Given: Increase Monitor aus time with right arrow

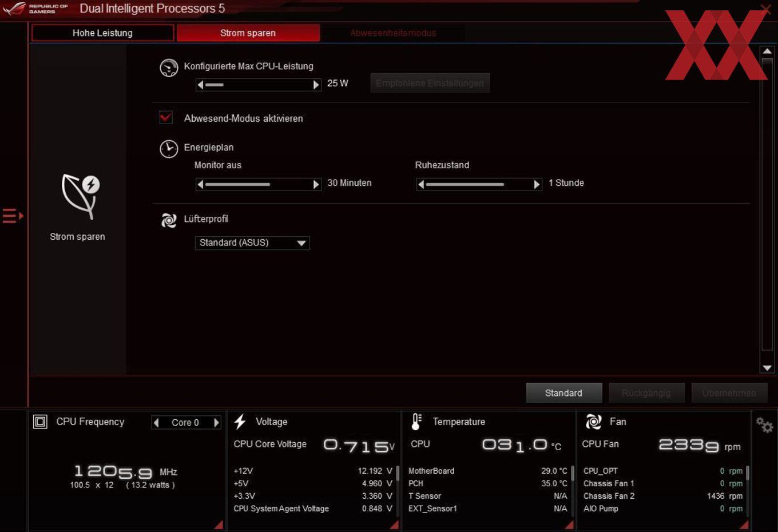Looking at the screenshot, I should point(316,184).
